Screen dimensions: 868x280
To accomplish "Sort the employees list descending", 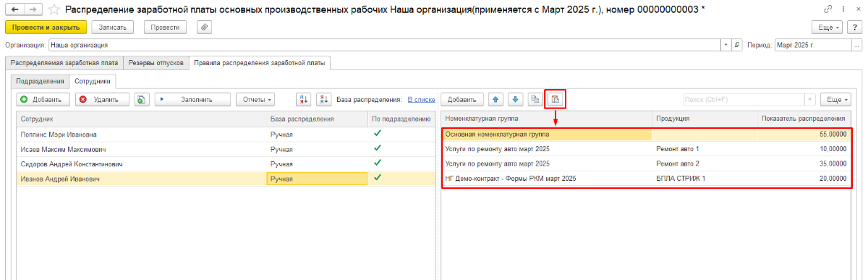I will (323, 99).
